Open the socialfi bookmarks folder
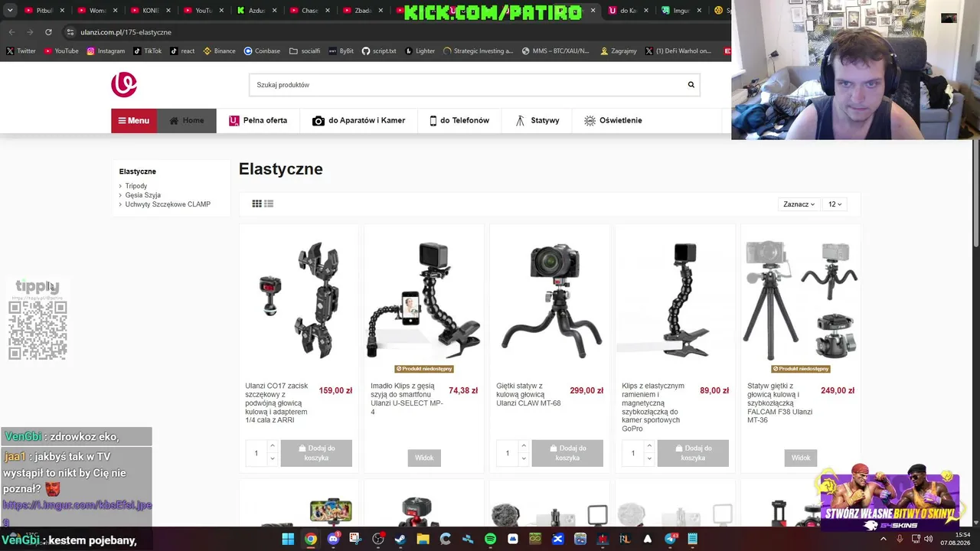 [x=305, y=51]
